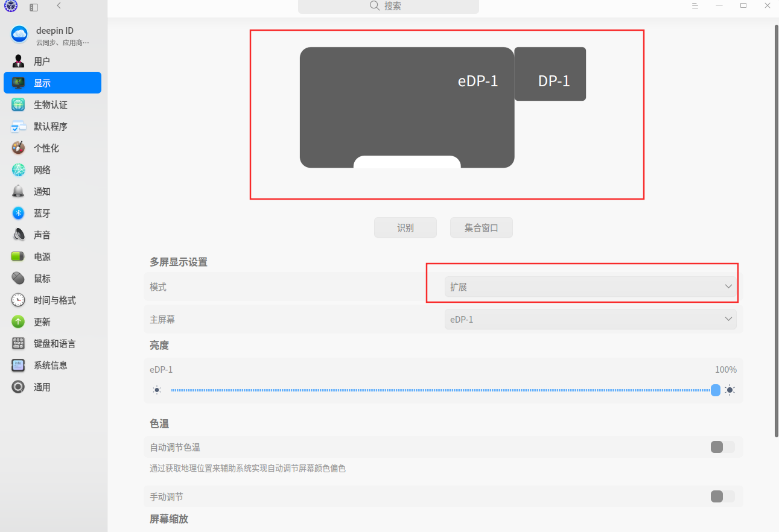The height and width of the screenshot is (532, 779).
Task: Click the 更新 green arrow icon
Action: tap(18, 321)
